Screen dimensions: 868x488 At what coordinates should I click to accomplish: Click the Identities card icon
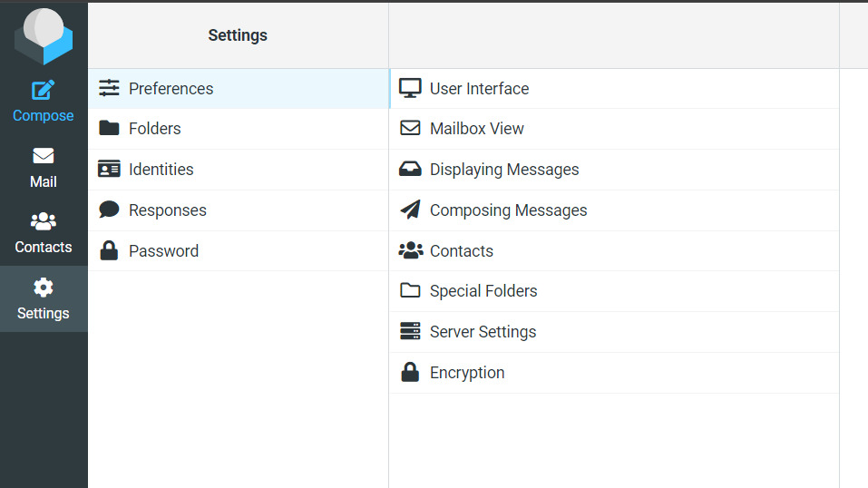pos(109,169)
